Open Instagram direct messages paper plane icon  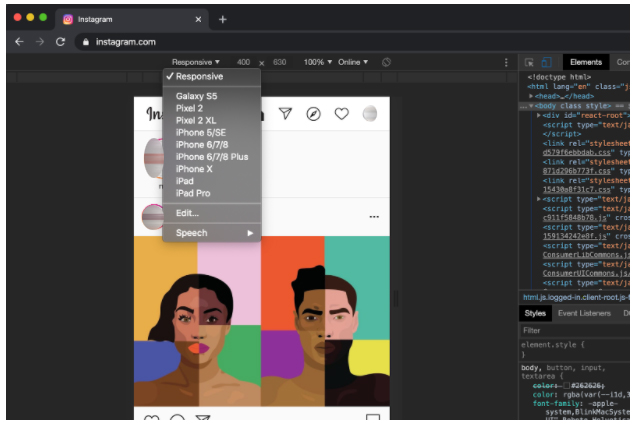coord(285,114)
